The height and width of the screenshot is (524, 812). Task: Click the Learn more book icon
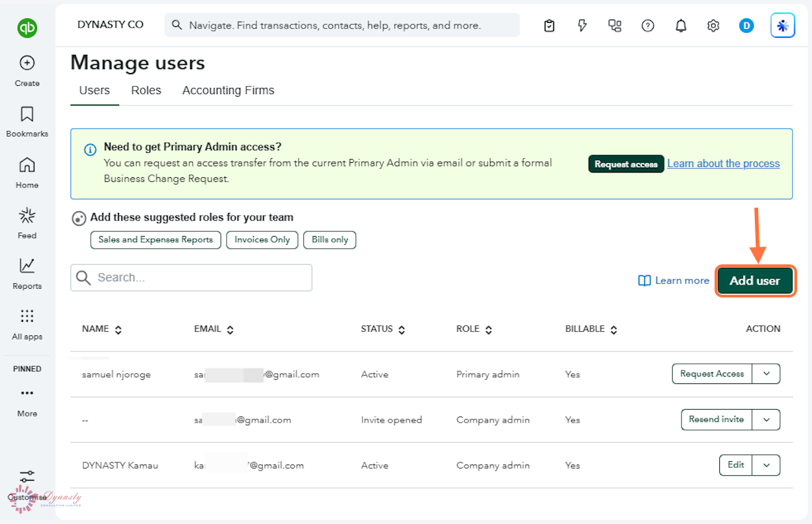coord(645,281)
